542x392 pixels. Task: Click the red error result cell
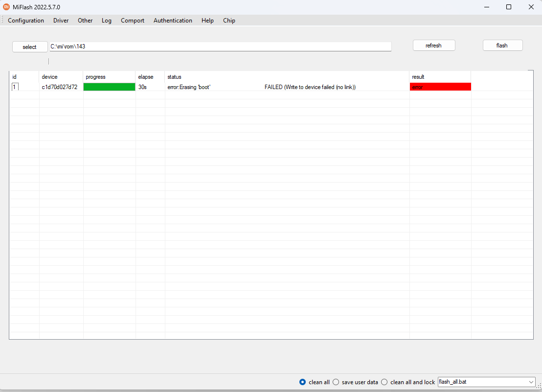coord(440,87)
